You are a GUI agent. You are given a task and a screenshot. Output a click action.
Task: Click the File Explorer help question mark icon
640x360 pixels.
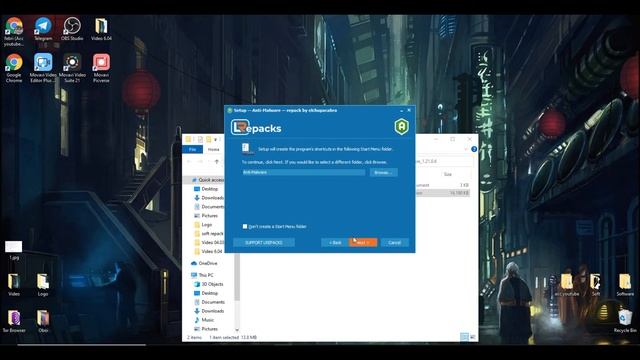pyautogui.click(x=474, y=149)
